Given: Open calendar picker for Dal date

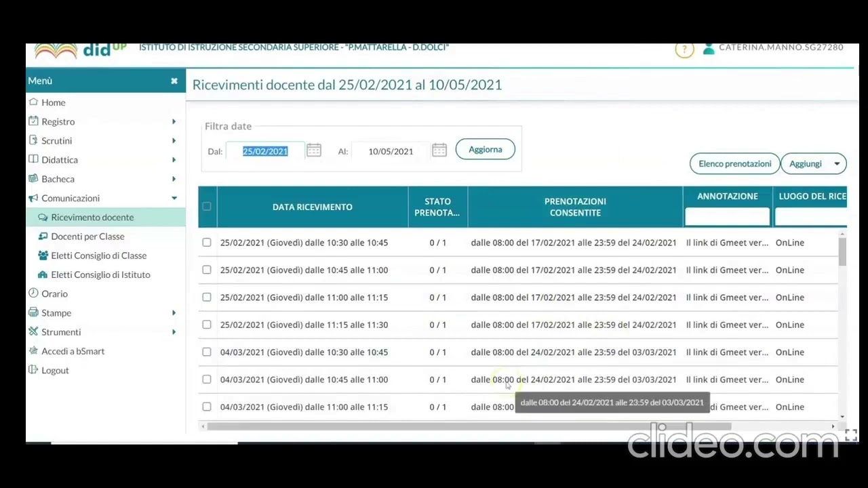Looking at the screenshot, I should pos(313,150).
